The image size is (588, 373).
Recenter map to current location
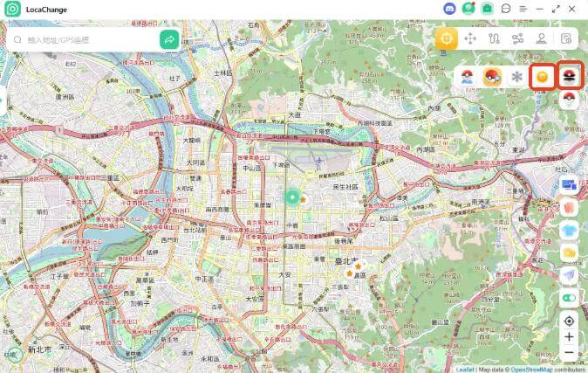point(569,321)
